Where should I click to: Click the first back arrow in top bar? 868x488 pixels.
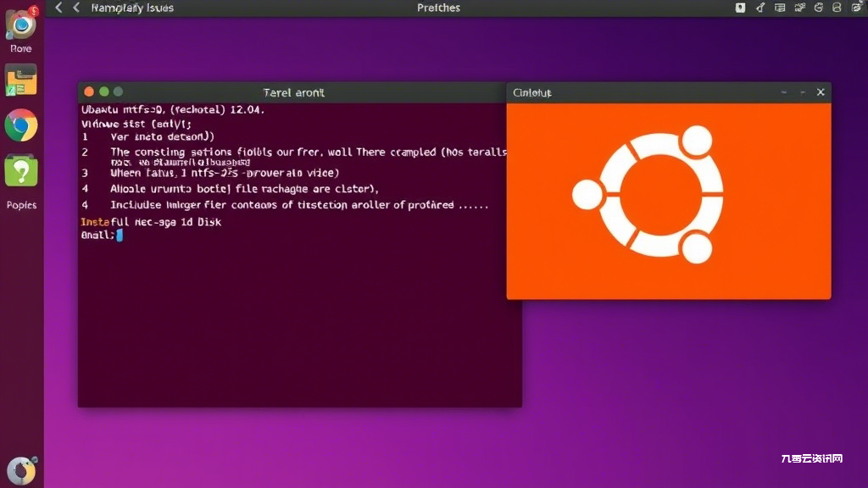(x=58, y=7)
